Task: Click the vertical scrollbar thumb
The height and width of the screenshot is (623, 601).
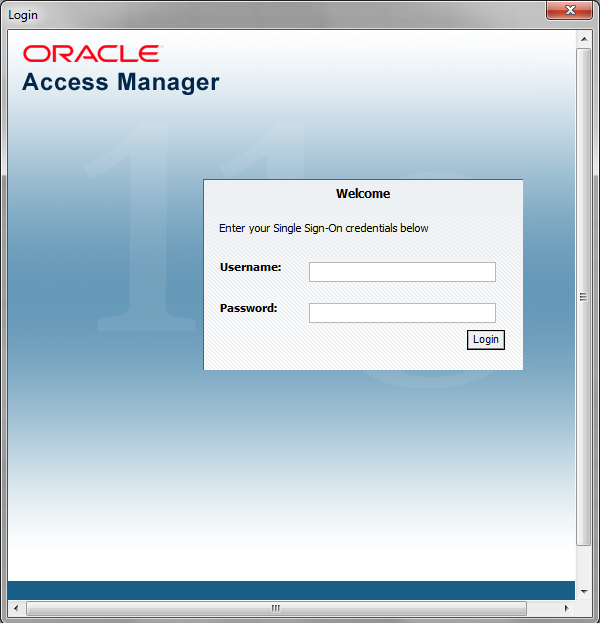Action: (x=584, y=297)
